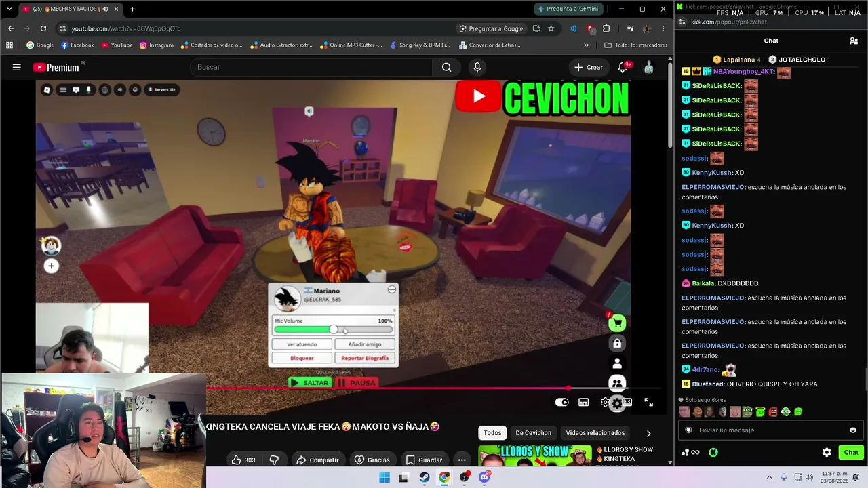Open the Windows Start menu
868x488 pixels.
tap(384, 477)
